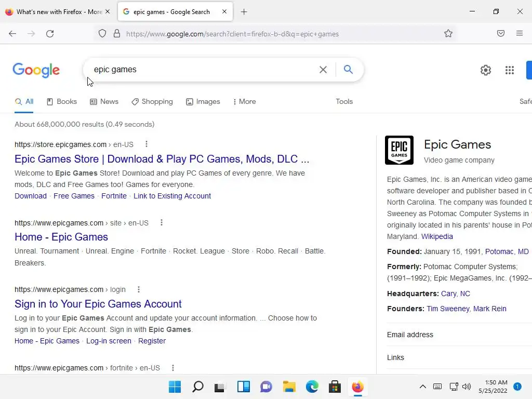Open options for store.epicgames.com result
This screenshot has height=399, width=532.
click(146, 144)
